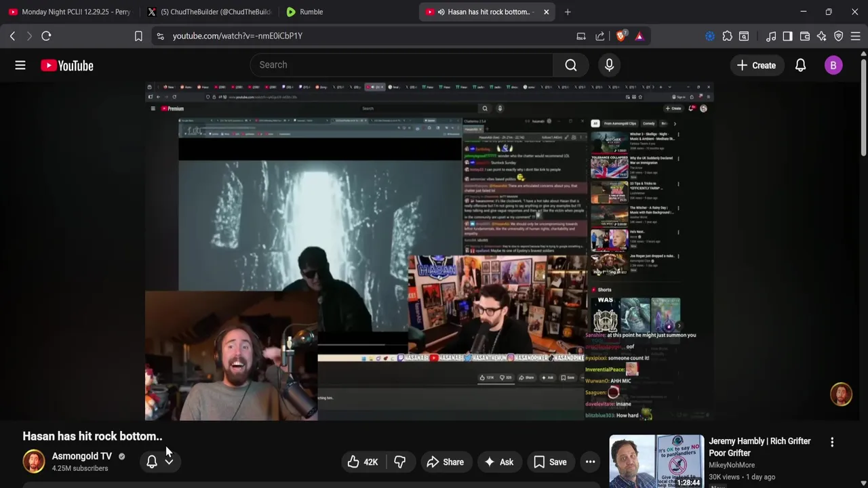
Task: Open notification preferences dropdown for Asmongold TV
Action: click(160, 462)
